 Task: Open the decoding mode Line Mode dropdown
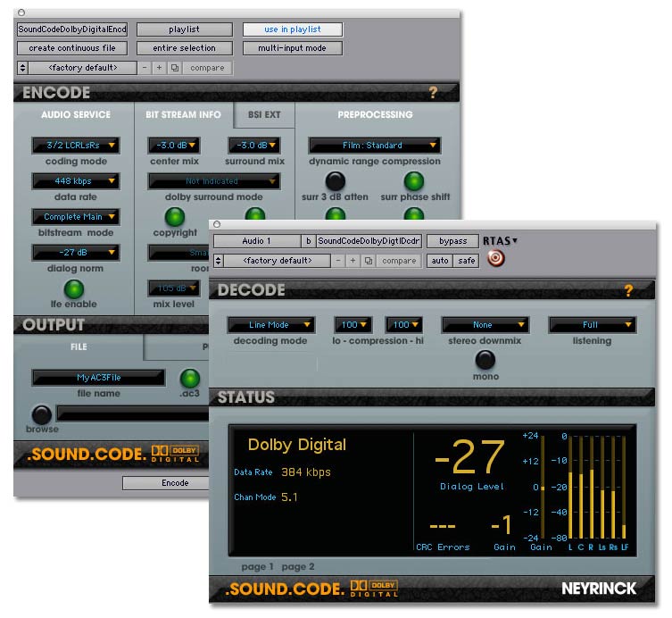270,325
